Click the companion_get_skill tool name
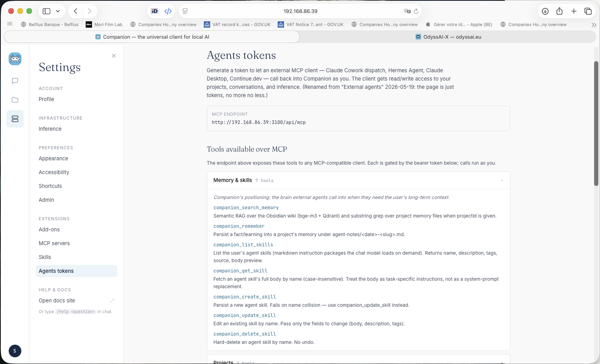600x364 pixels. click(x=241, y=271)
